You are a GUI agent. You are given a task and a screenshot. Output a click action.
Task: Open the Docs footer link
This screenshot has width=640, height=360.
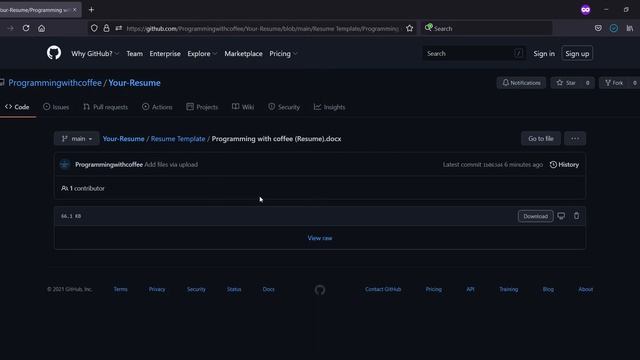(268, 289)
